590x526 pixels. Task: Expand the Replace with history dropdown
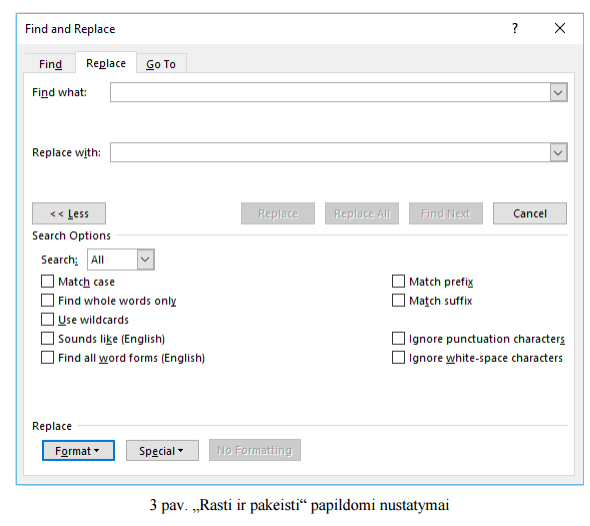[558, 152]
